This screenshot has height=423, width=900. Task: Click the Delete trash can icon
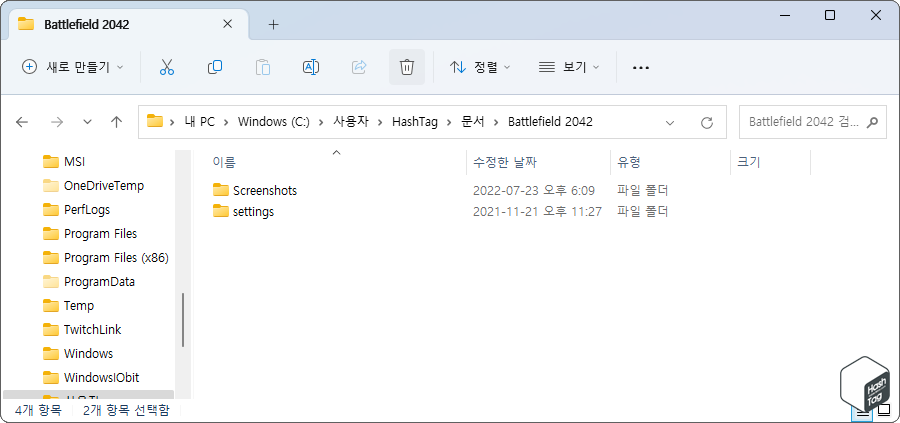(x=407, y=67)
